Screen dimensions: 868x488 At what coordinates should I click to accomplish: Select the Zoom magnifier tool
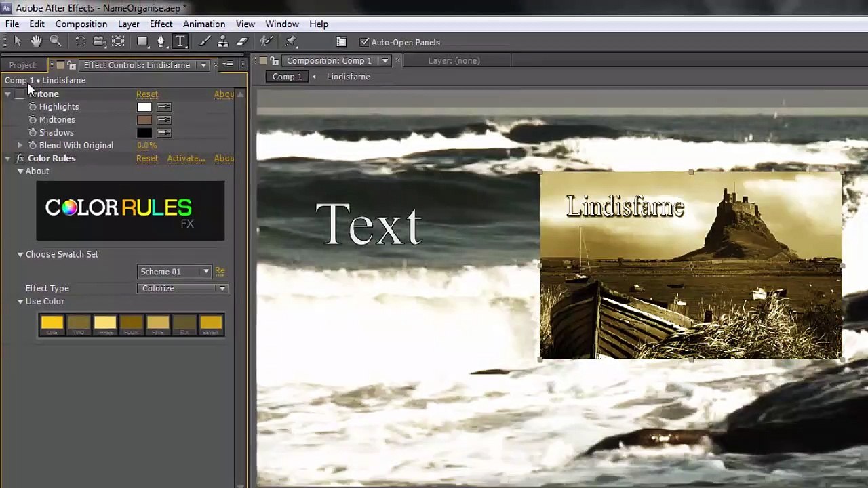pyautogui.click(x=56, y=42)
